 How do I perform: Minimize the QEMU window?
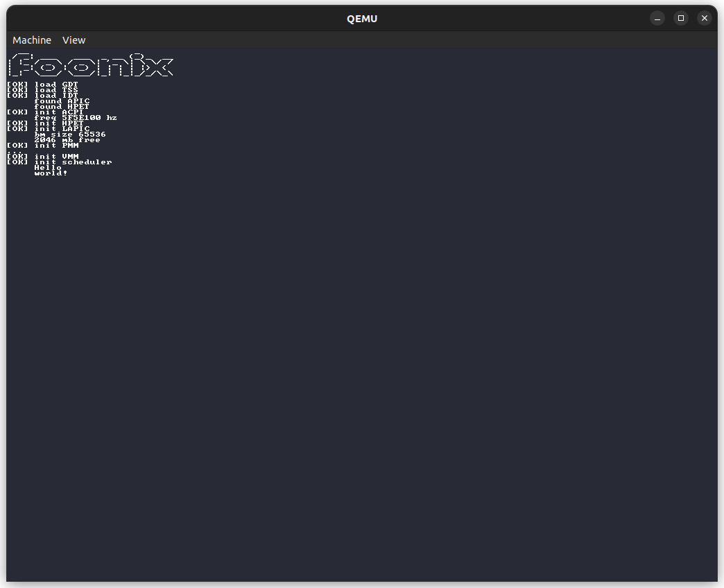[x=657, y=18]
